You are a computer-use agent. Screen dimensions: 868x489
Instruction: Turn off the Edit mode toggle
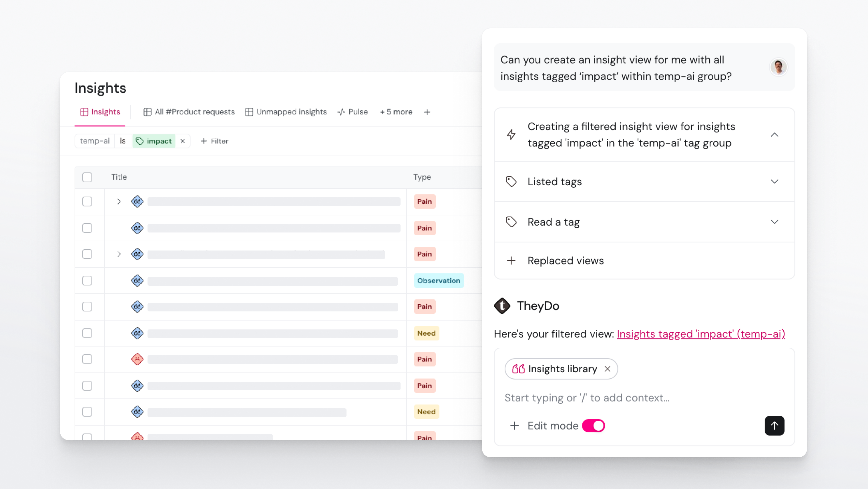point(593,426)
